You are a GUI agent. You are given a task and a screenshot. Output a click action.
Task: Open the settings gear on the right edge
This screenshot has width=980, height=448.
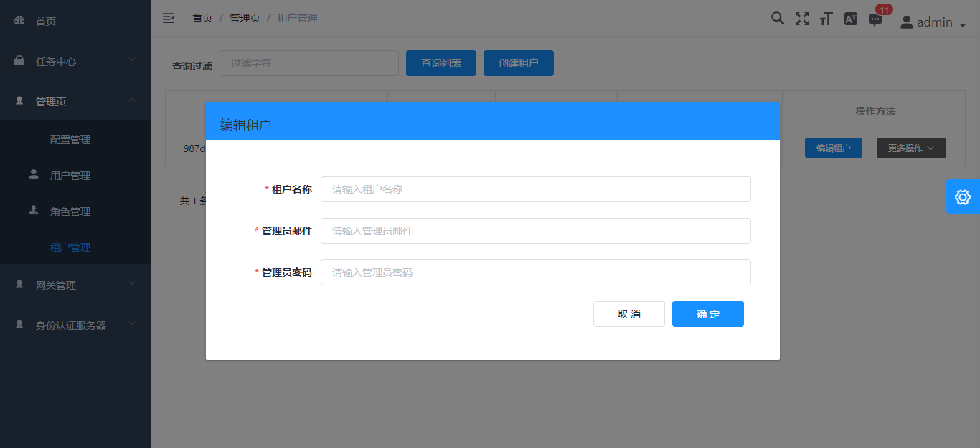tap(962, 196)
